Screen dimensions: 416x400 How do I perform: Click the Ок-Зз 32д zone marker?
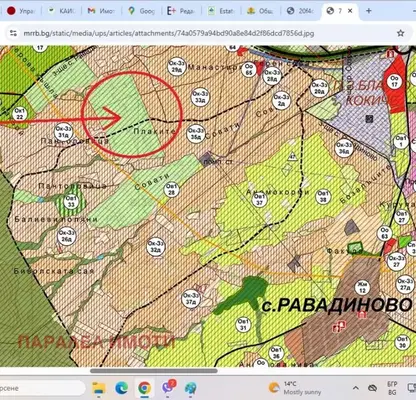click(155, 247)
